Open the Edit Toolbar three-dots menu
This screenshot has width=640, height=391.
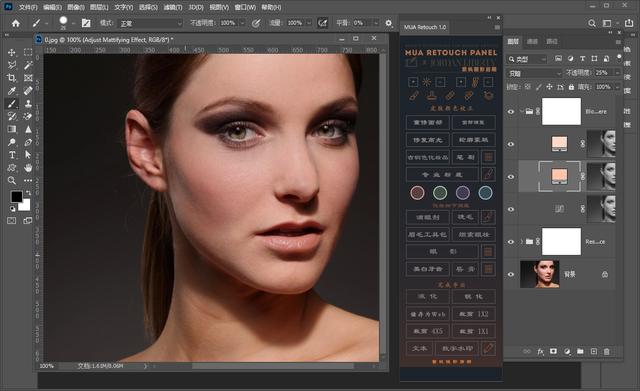pyautogui.click(x=28, y=180)
